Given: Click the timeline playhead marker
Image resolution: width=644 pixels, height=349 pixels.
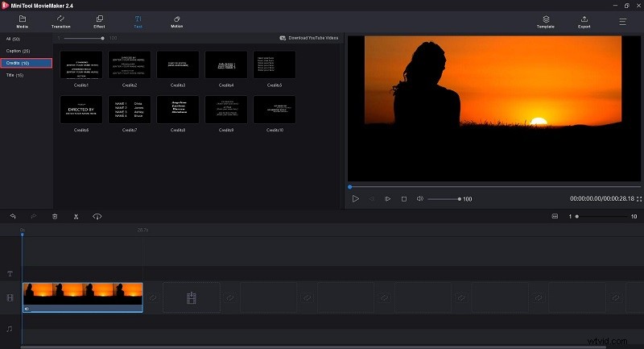Looking at the screenshot, I should 23,234.
